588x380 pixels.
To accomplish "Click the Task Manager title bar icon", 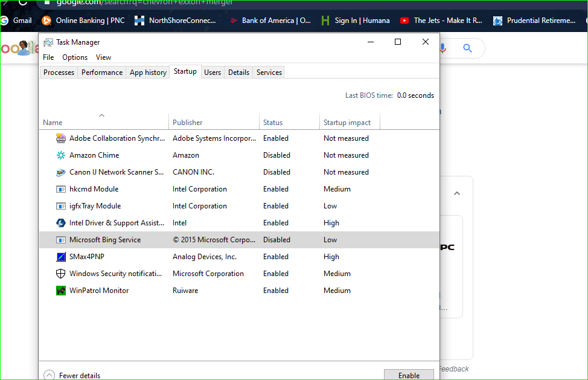I will coord(48,42).
